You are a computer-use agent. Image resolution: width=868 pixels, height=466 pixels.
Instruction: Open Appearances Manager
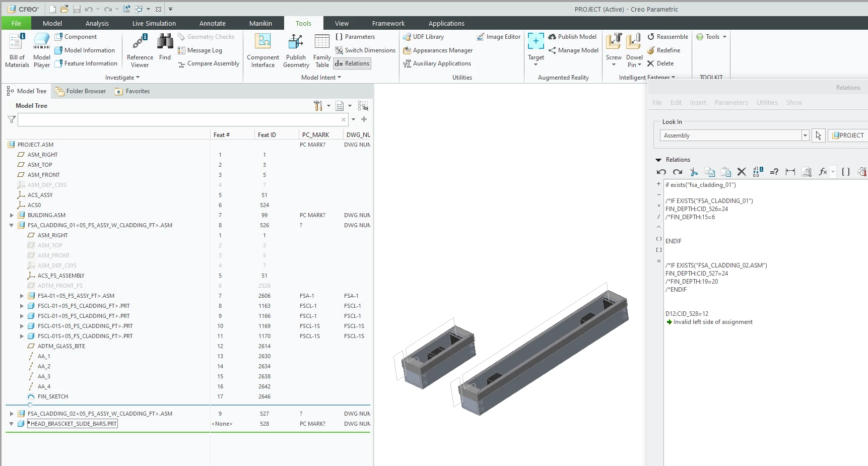click(x=438, y=50)
